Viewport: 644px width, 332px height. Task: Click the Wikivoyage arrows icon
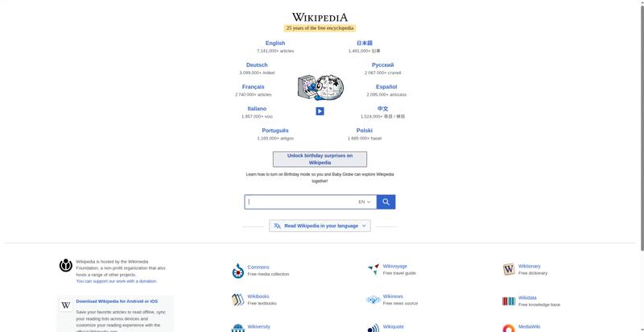[x=374, y=269]
